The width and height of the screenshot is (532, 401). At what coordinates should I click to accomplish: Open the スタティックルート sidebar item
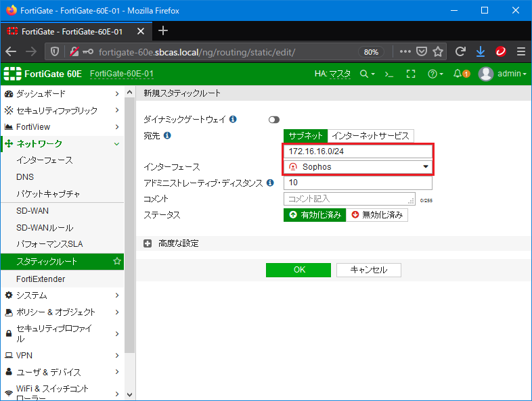(x=62, y=261)
